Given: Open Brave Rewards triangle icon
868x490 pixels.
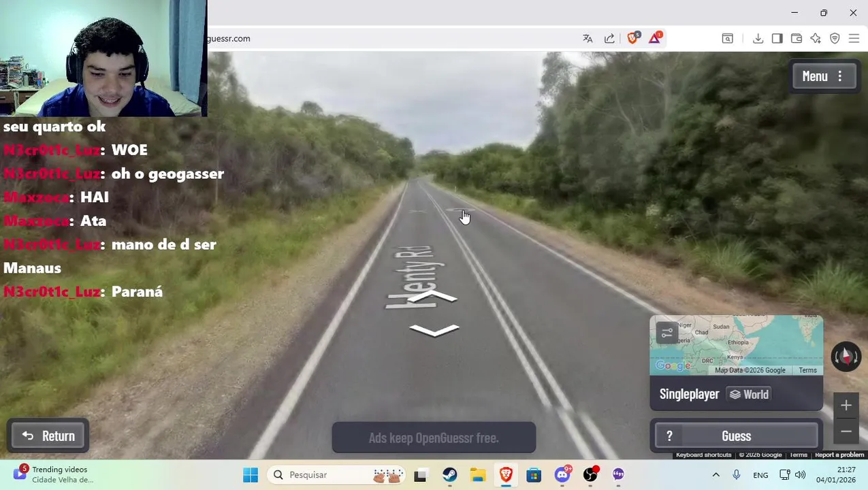Looking at the screenshot, I should [x=655, y=38].
